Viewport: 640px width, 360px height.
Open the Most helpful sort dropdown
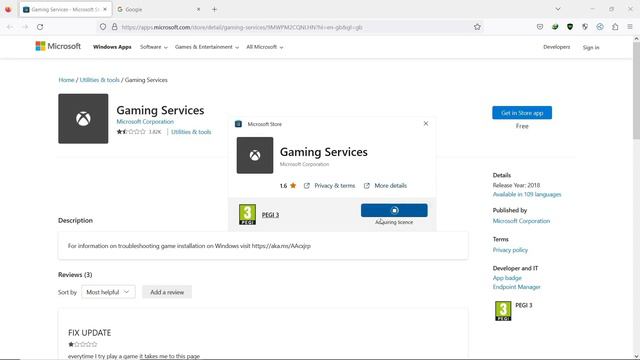click(x=108, y=292)
